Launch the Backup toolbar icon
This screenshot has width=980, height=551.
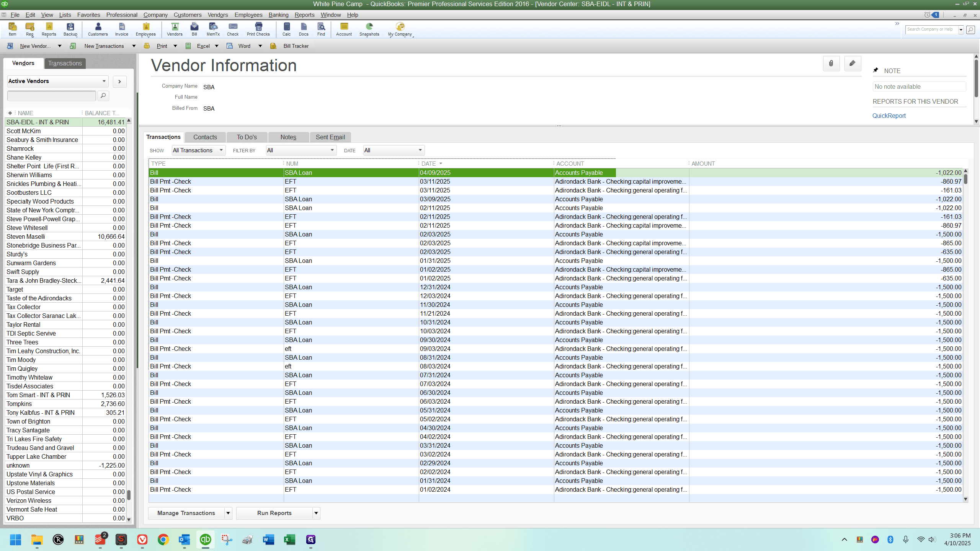coord(70,29)
